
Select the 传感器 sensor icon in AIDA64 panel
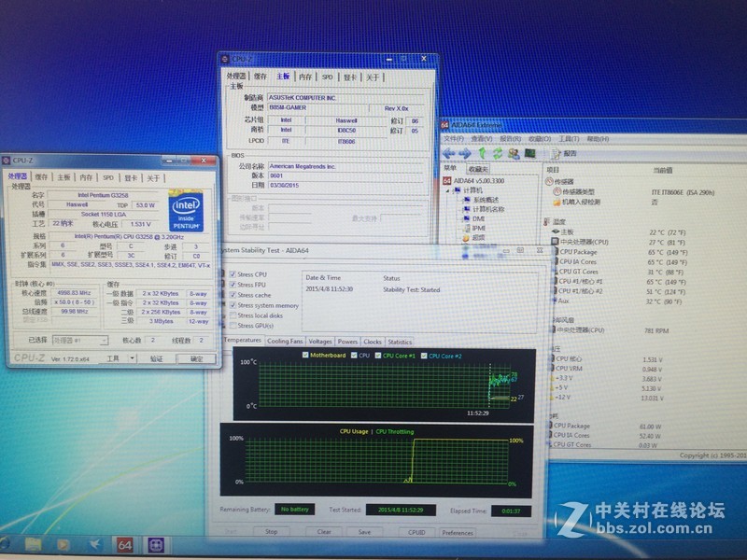pyautogui.click(x=549, y=179)
